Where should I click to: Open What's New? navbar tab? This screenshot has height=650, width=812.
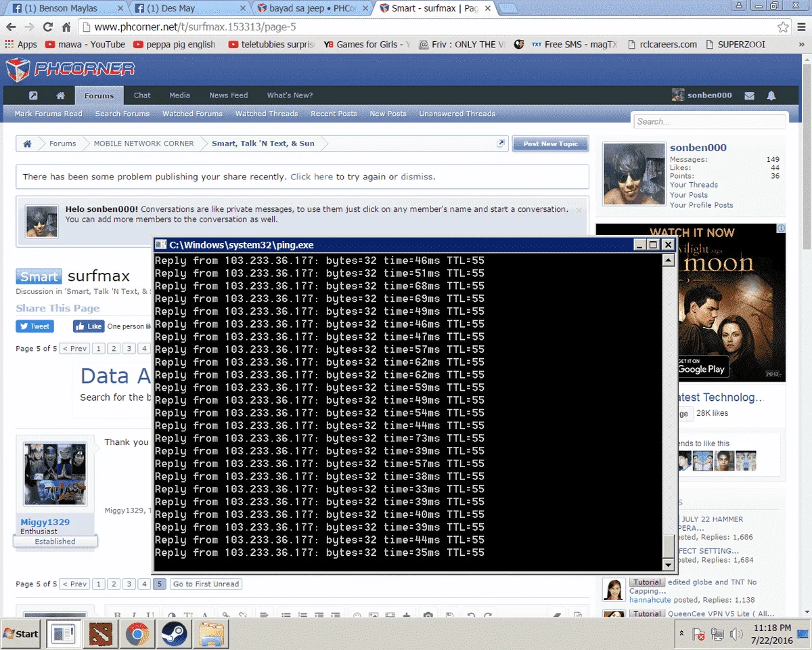click(x=290, y=95)
